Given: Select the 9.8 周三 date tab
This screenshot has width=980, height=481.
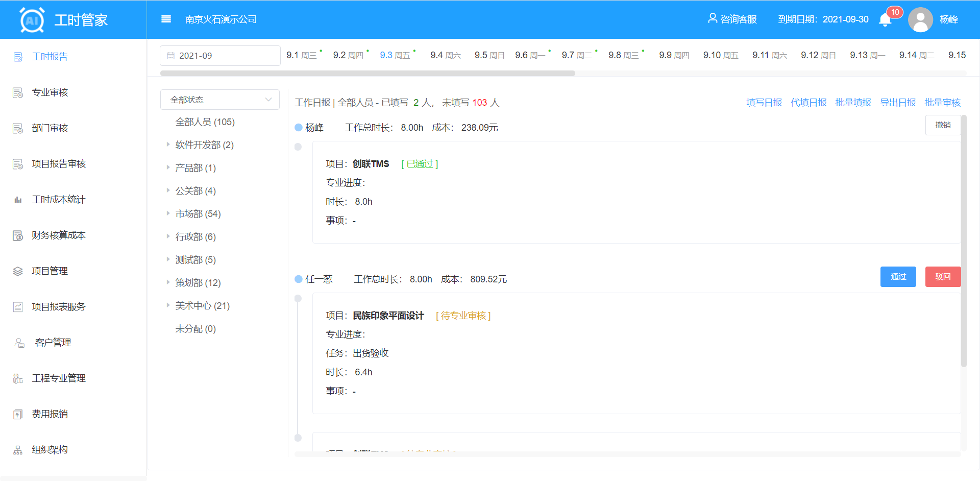Looking at the screenshot, I should [623, 55].
